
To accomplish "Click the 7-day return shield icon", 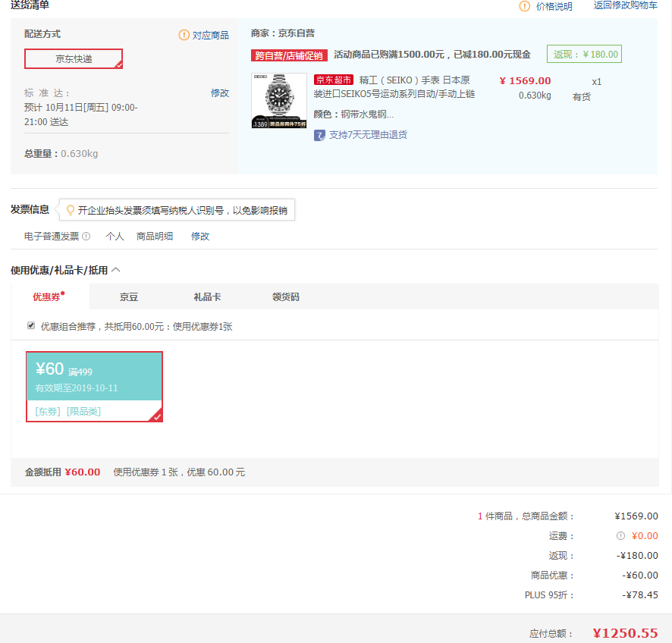I will 319,136.
